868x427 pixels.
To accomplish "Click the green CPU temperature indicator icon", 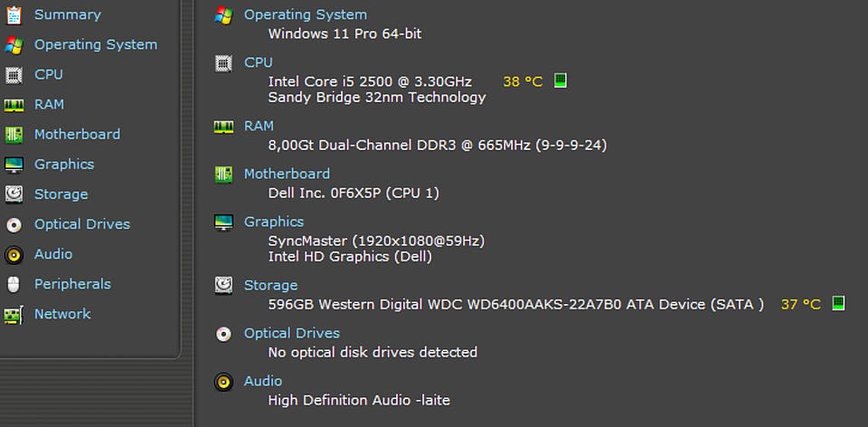I will click(x=561, y=81).
